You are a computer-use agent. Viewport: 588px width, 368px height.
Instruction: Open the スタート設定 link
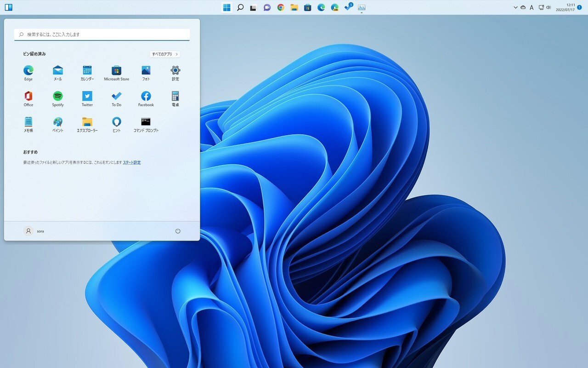(132, 162)
